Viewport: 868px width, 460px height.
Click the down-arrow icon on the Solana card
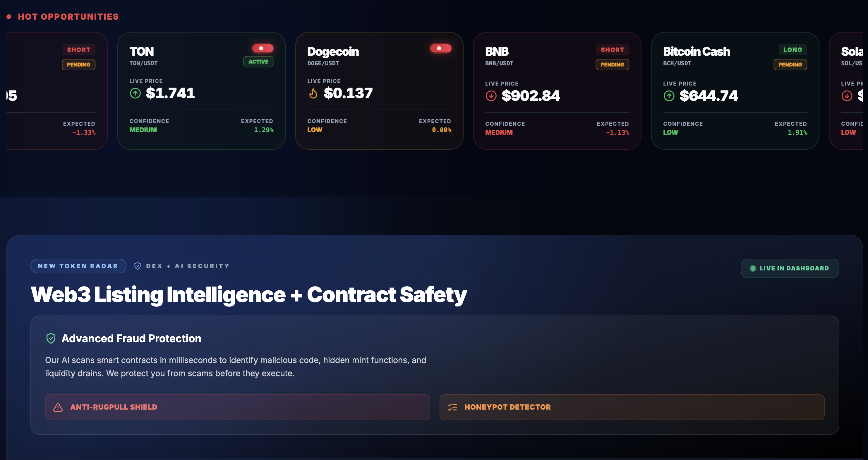pos(846,96)
